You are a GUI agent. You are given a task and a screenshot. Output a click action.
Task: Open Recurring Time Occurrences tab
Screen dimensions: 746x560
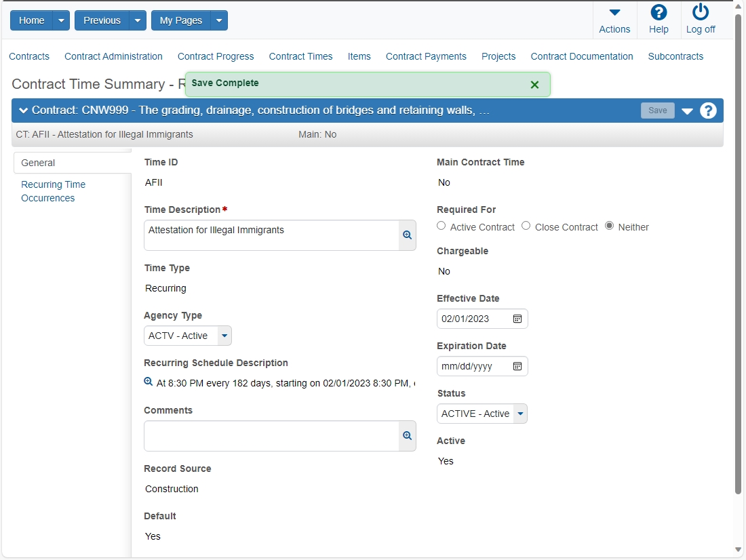[x=54, y=191]
